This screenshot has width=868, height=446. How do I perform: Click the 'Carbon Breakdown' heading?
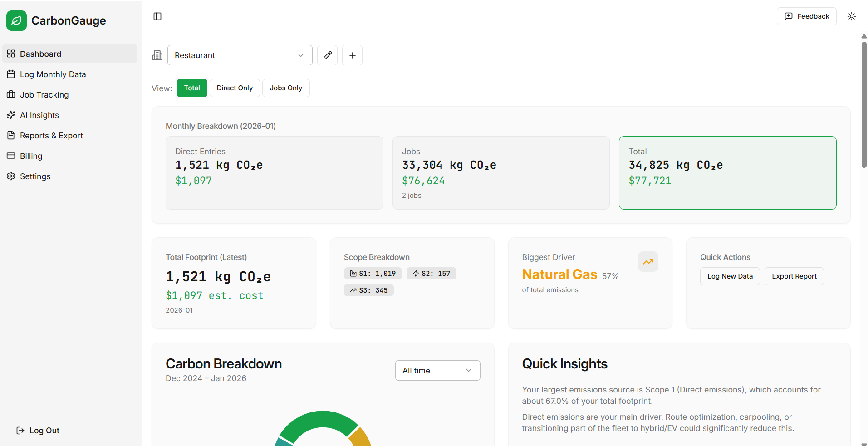[224, 364]
